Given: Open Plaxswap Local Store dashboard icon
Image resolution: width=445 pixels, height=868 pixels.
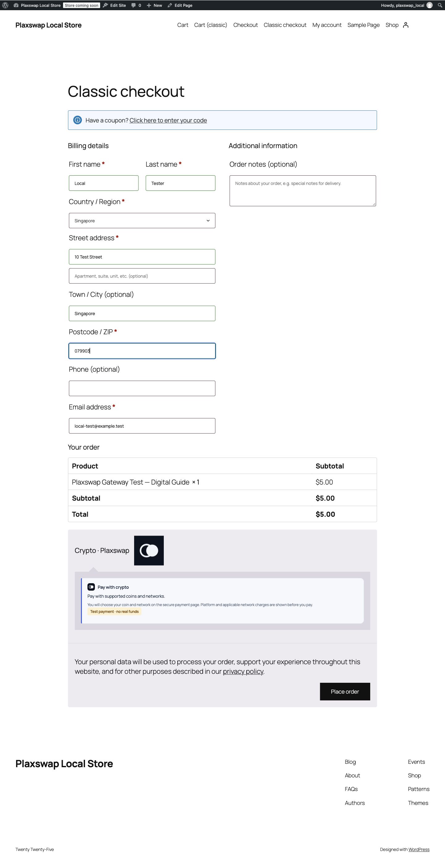Looking at the screenshot, I should (x=16, y=5).
